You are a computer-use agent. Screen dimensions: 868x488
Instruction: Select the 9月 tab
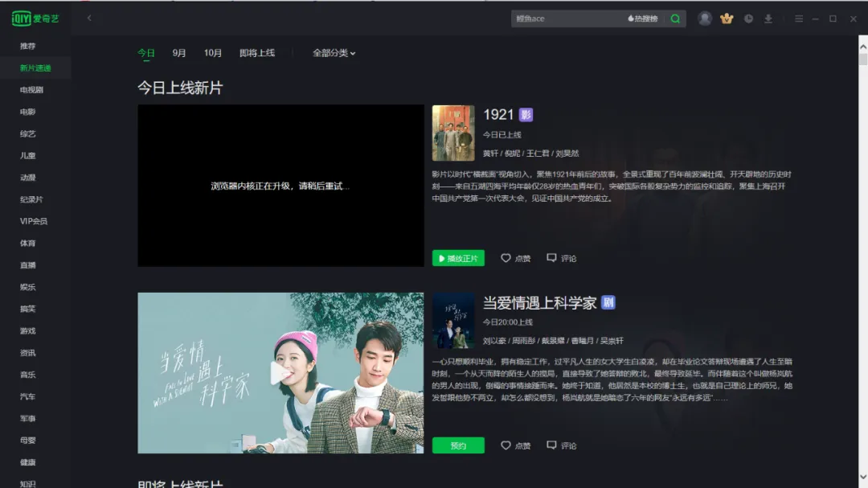pyautogui.click(x=178, y=53)
